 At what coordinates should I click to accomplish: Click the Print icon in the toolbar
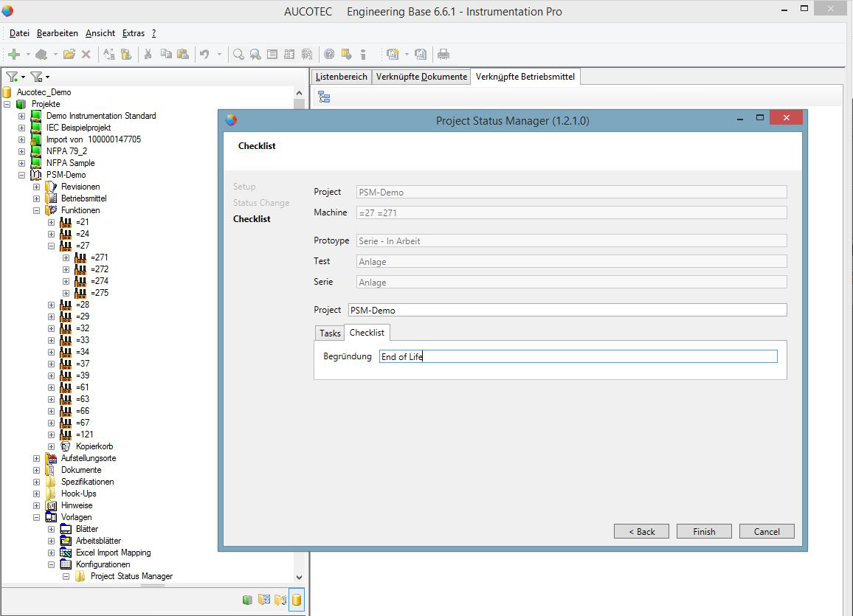click(443, 55)
